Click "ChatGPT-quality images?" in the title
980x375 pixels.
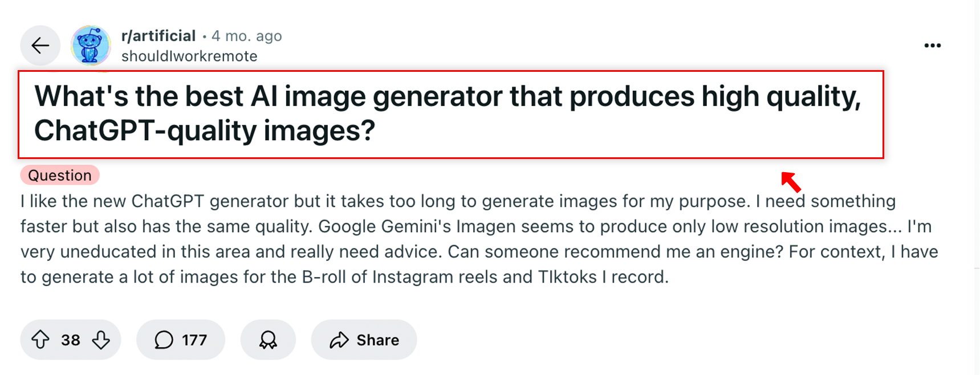[x=205, y=131]
